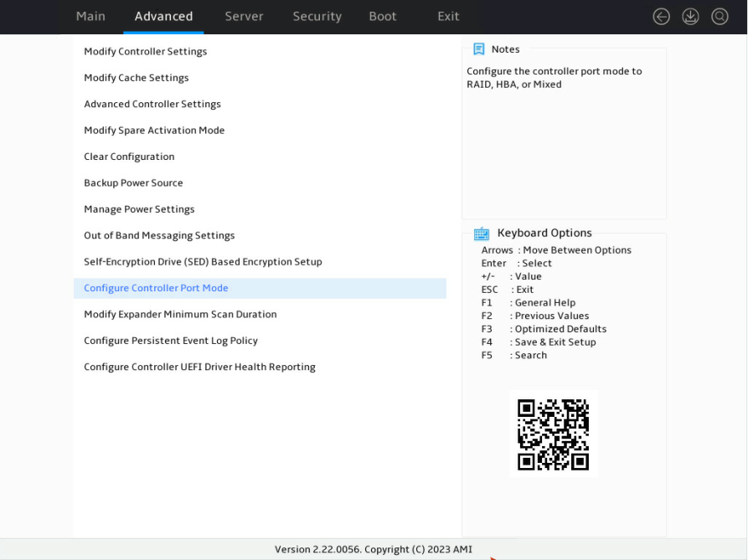Click the Keyboard Options heading

544,233
